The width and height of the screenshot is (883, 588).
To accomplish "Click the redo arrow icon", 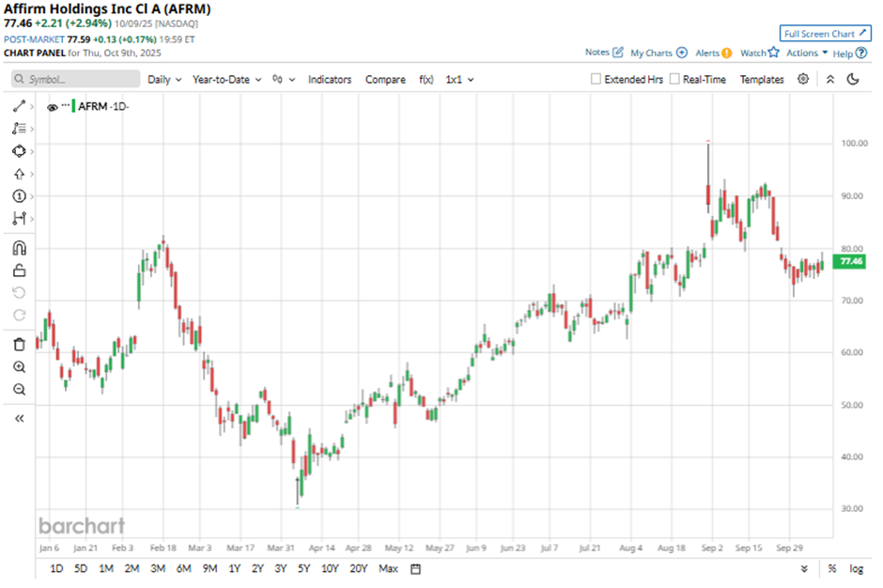I will [x=19, y=315].
